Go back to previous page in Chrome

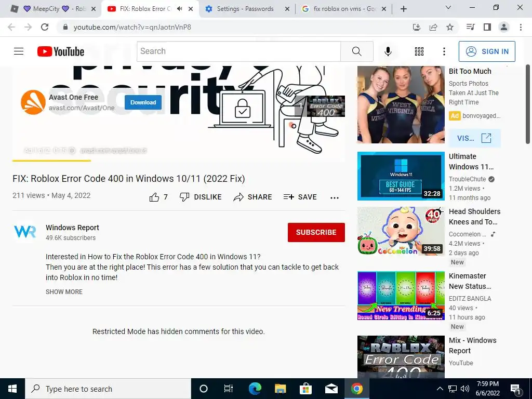coord(11,27)
